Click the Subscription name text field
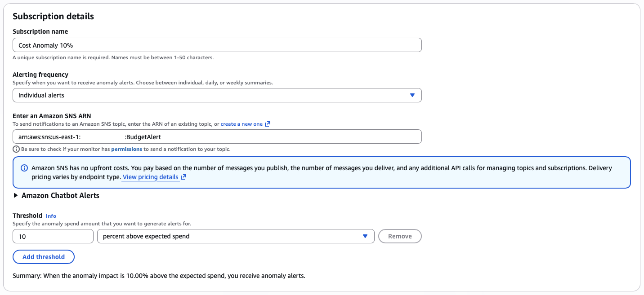The height and width of the screenshot is (295, 644). click(217, 45)
